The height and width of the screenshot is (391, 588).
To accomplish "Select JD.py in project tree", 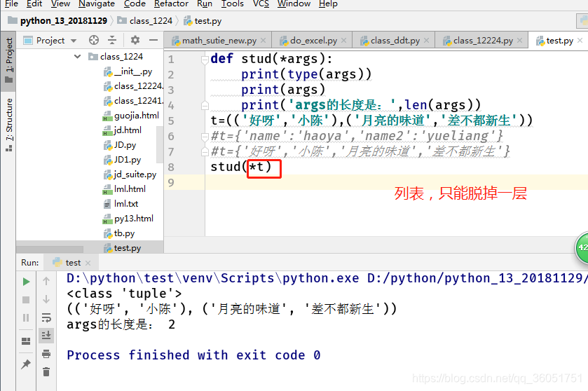I will (x=120, y=145).
